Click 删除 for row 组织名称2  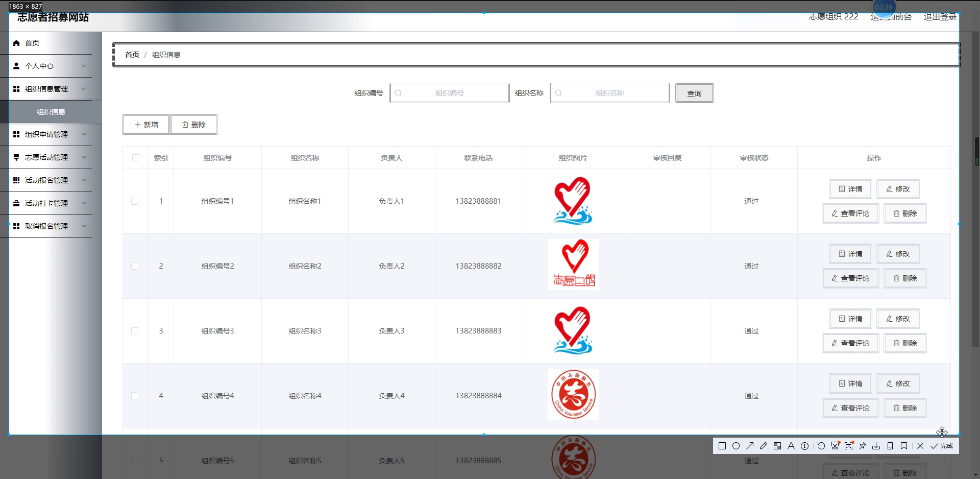905,278
